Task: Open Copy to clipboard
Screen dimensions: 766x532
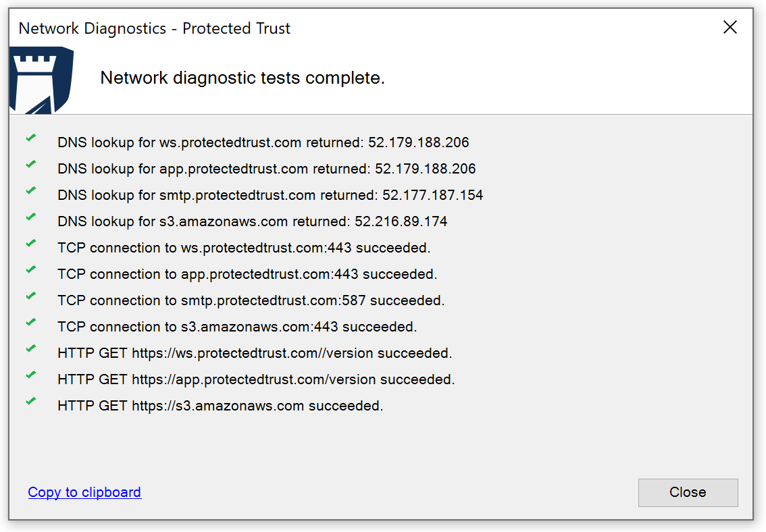Action: pos(84,492)
